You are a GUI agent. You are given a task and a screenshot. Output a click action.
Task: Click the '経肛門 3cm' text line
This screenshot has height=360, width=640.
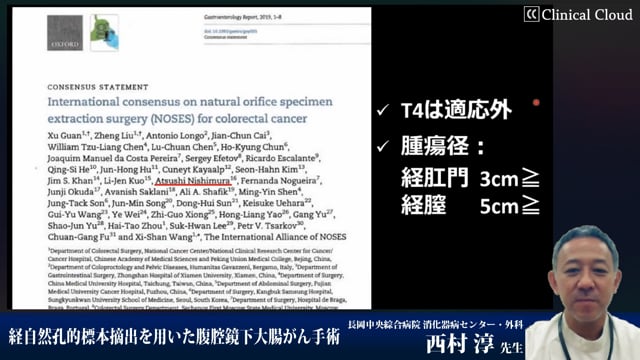[x=470, y=178]
